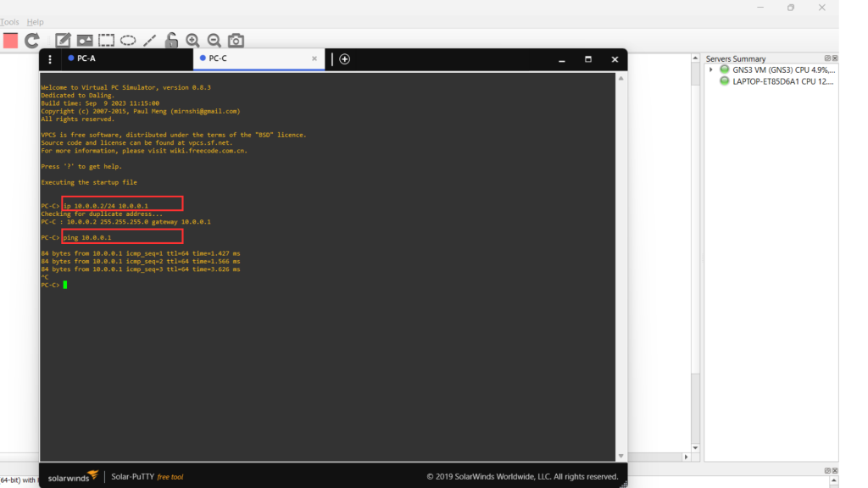Open a new Solar-PuTTY session tab
This screenshot has width=868, height=488.
345,59
